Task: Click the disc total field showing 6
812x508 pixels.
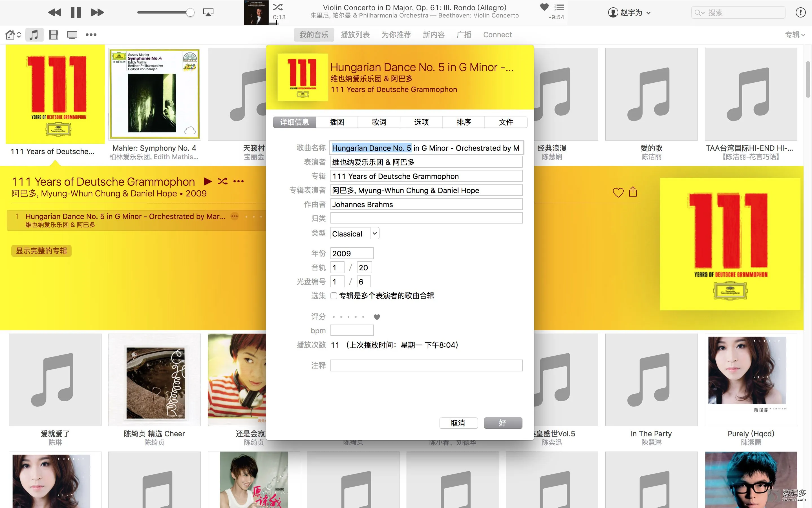Action: 363,282
